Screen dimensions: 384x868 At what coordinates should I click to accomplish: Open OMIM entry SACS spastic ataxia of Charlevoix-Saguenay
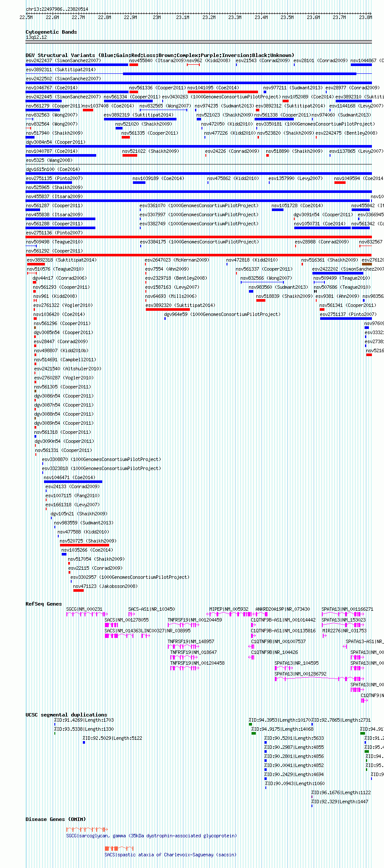coord(170,855)
